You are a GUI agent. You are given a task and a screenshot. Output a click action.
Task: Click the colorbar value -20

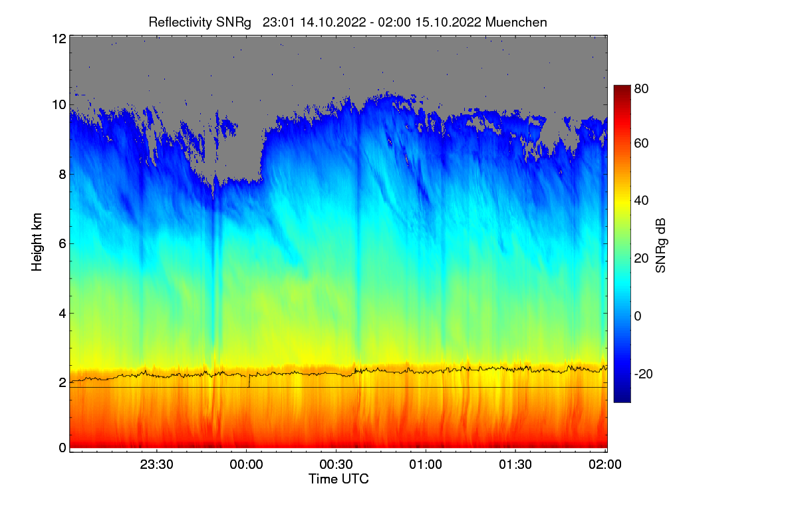tap(644, 374)
